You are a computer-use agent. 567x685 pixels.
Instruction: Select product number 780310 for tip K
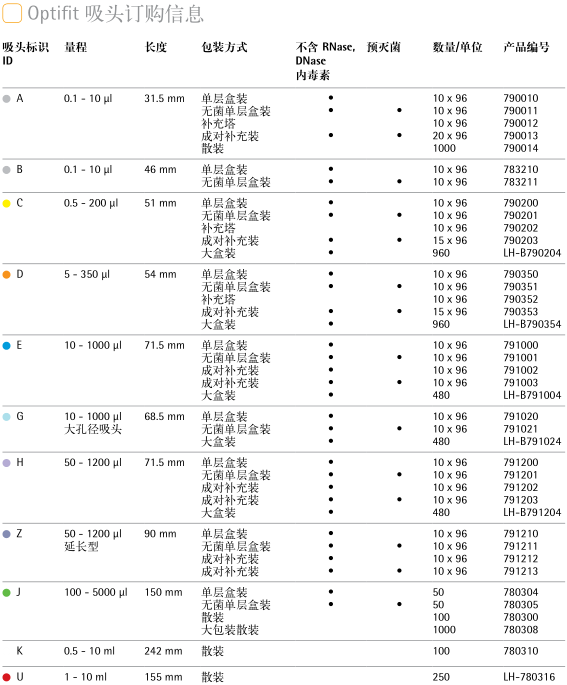click(521, 651)
